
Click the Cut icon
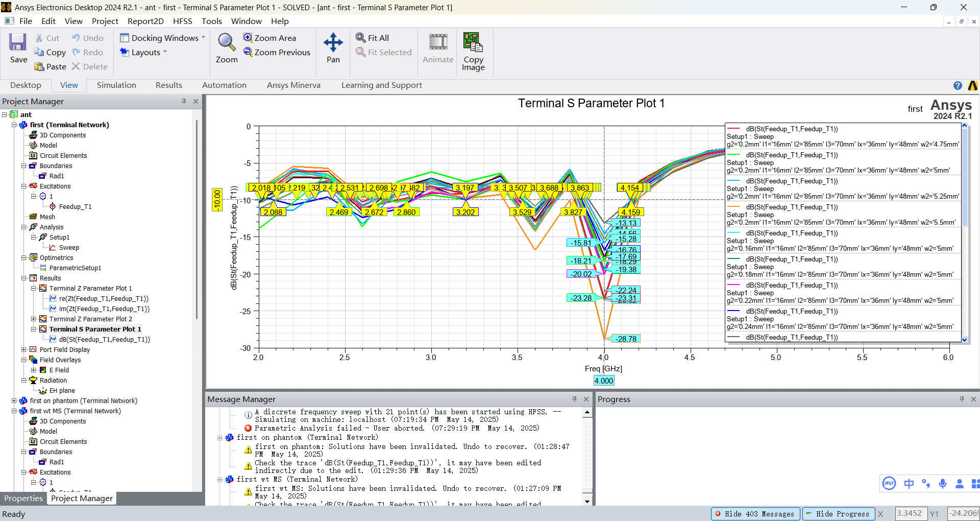[x=39, y=38]
